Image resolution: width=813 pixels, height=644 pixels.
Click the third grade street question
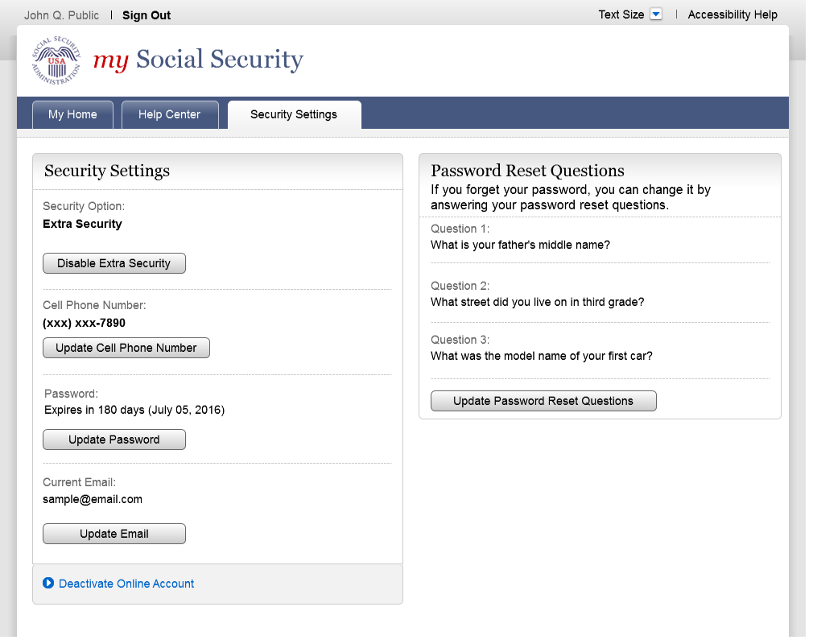pyautogui.click(x=537, y=302)
